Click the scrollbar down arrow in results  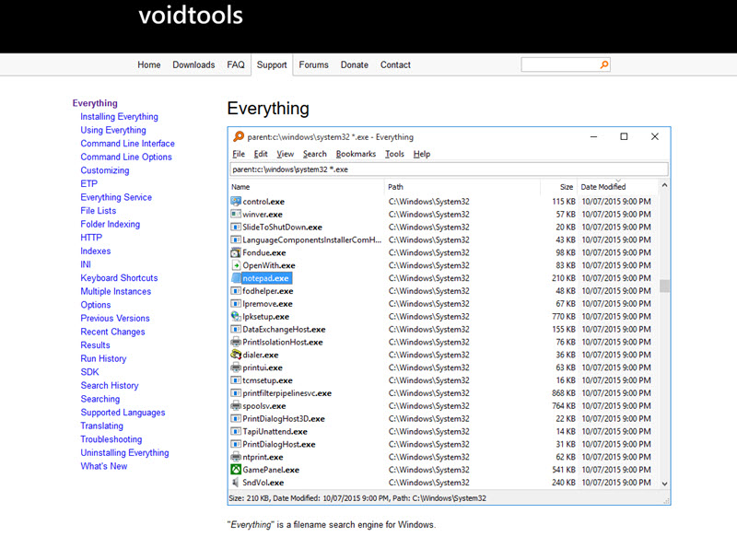coord(664,484)
